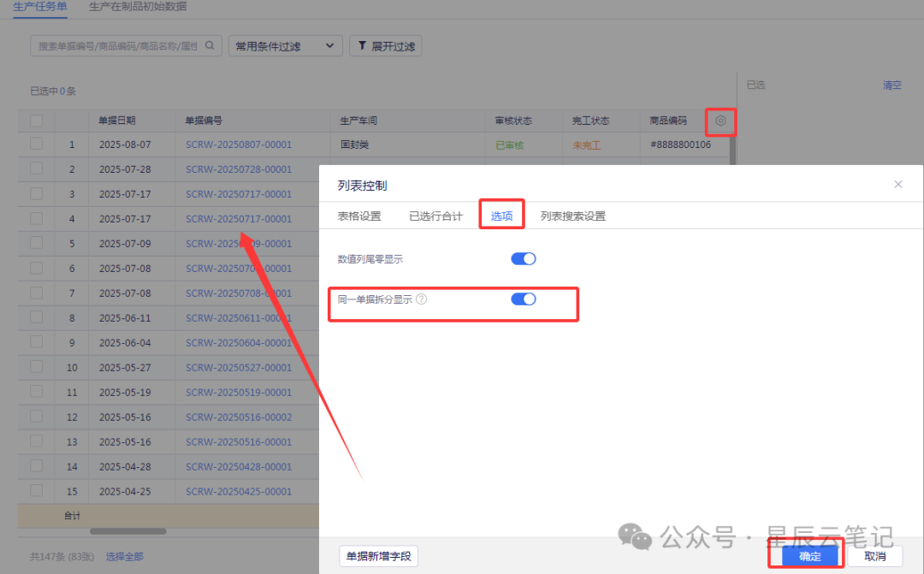
Task: Click the 单据新增字段 button
Action: (x=378, y=556)
